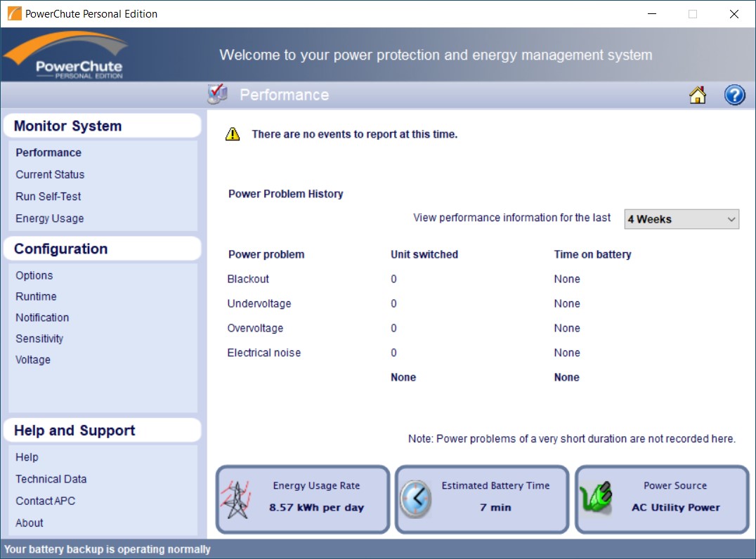Image resolution: width=756 pixels, height=559 pixels.
Task: Click the 8.57 kWh per day value
Action: [x=316, y=508]
